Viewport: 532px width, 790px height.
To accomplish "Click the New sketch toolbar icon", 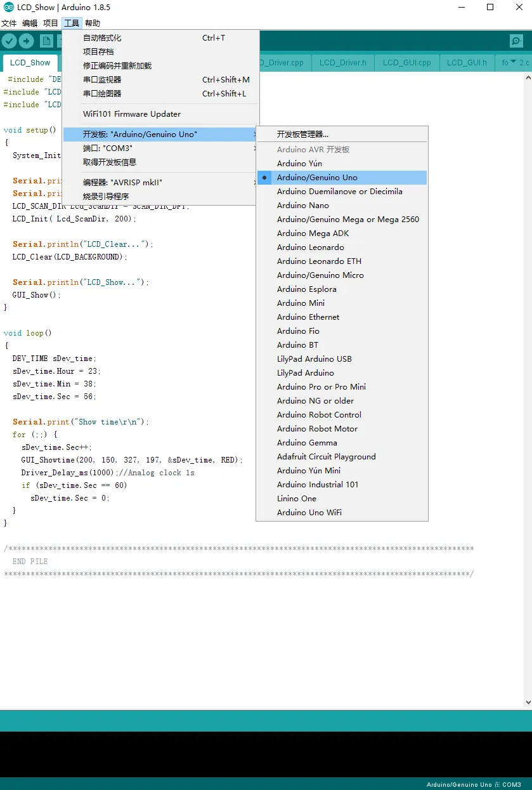I will point(46,41).
